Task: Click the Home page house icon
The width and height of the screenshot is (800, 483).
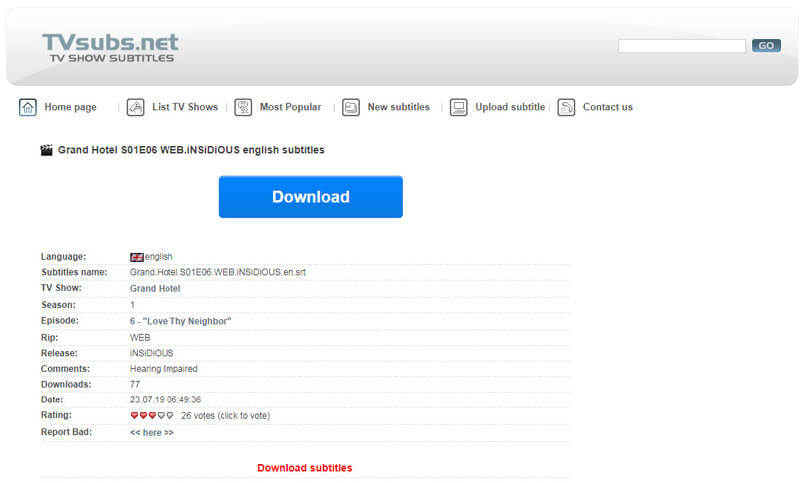Action: point(28,107)
